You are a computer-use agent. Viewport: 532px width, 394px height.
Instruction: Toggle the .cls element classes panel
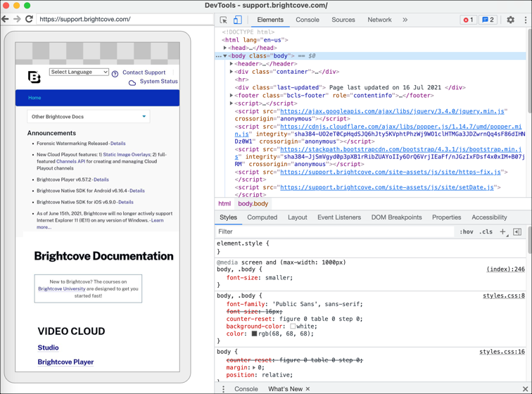[x=486, y=231]
